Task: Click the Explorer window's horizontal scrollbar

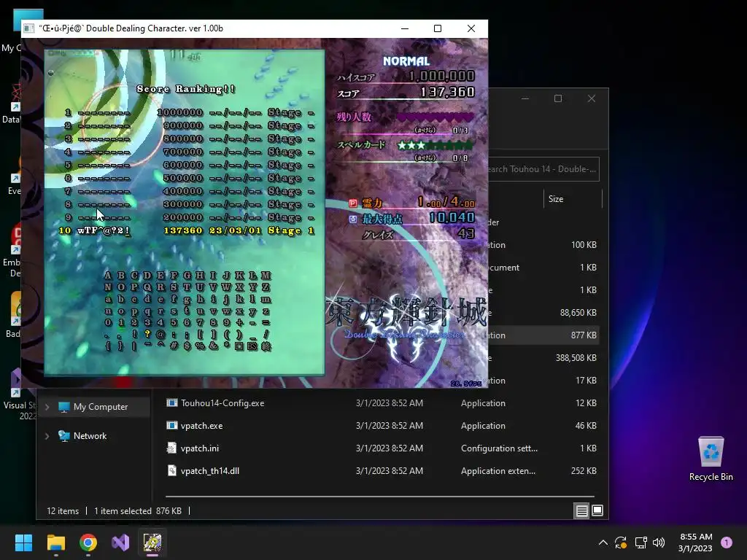Action: [379, 497]
